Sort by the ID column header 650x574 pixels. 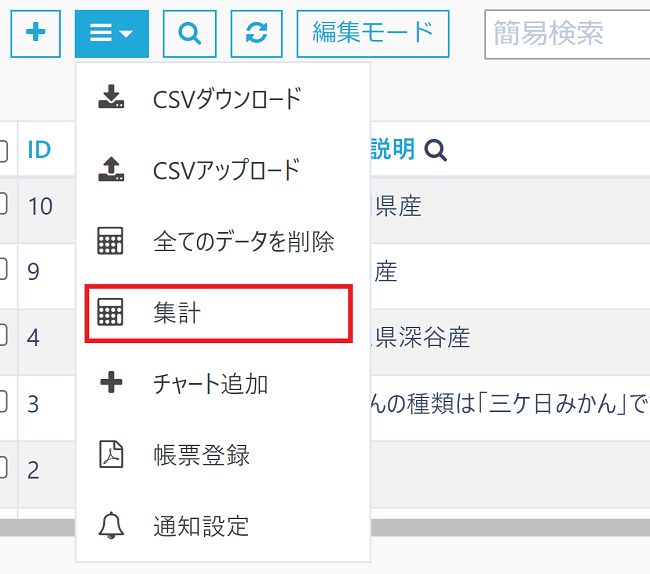click(x=39, y=150)
